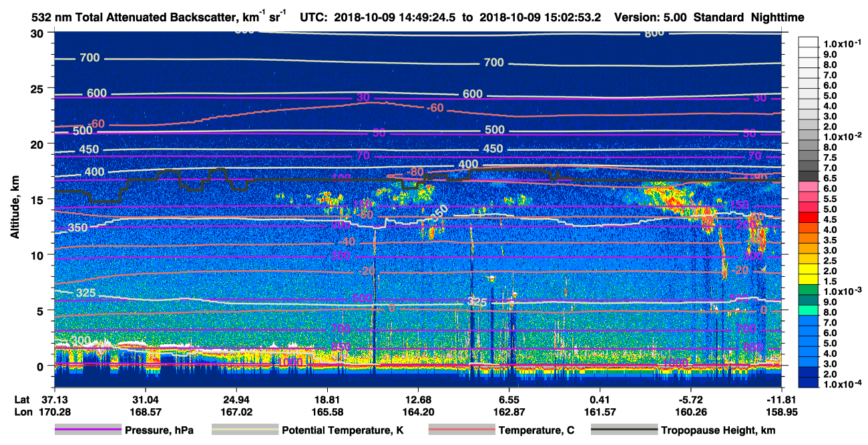Click longitude value '158.95'

coord(781,412)
